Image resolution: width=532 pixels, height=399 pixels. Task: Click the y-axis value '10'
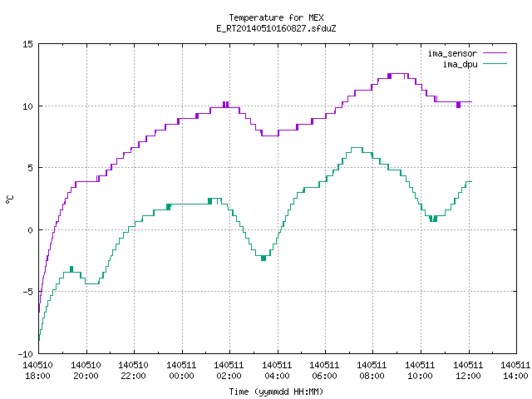click(x=27, y=106)
